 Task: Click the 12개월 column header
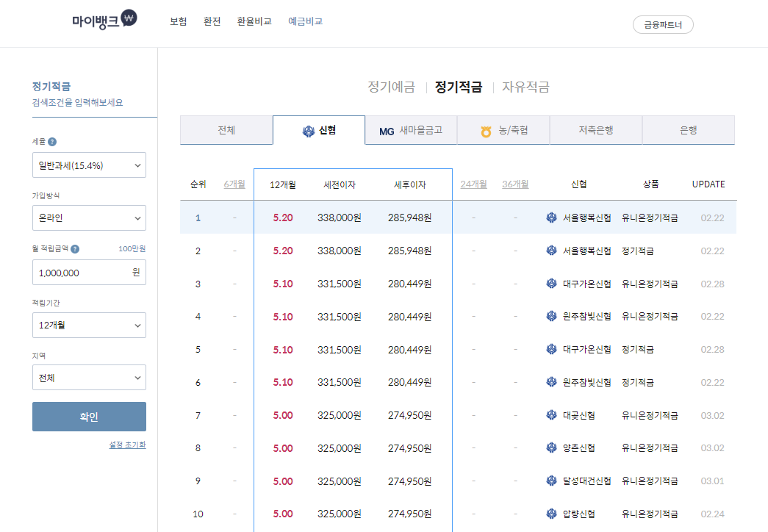[x=283, y=184]
